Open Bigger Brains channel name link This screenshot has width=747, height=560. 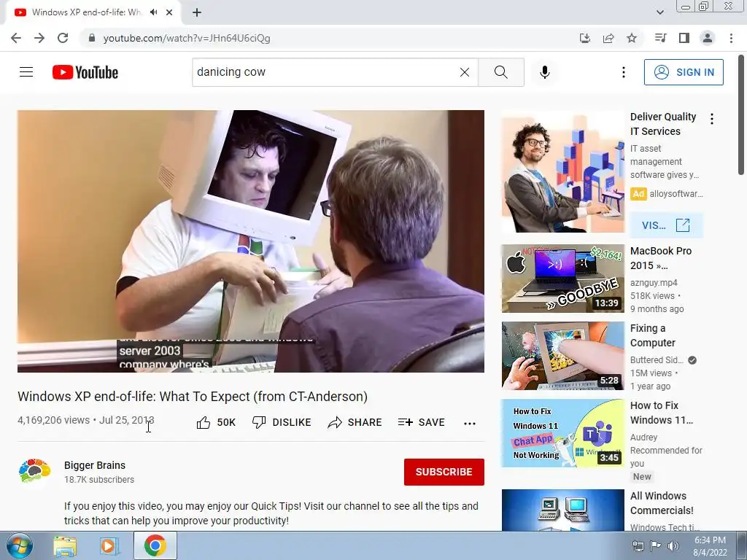[95, 465]
